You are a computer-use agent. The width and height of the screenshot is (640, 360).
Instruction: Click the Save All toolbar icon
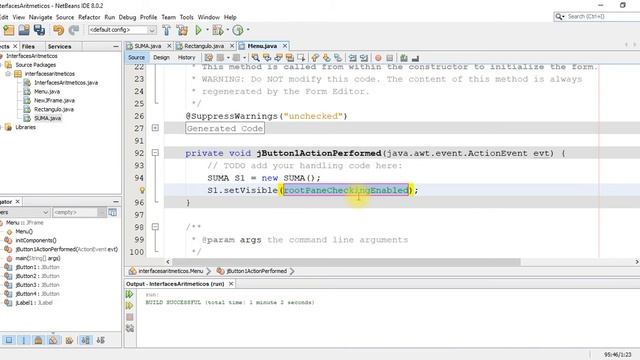(x=39, y=30)
